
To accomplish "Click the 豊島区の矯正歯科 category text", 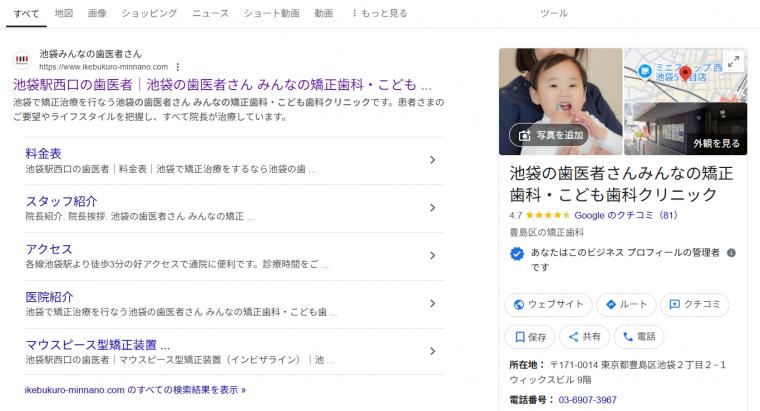I will (547, 233).
